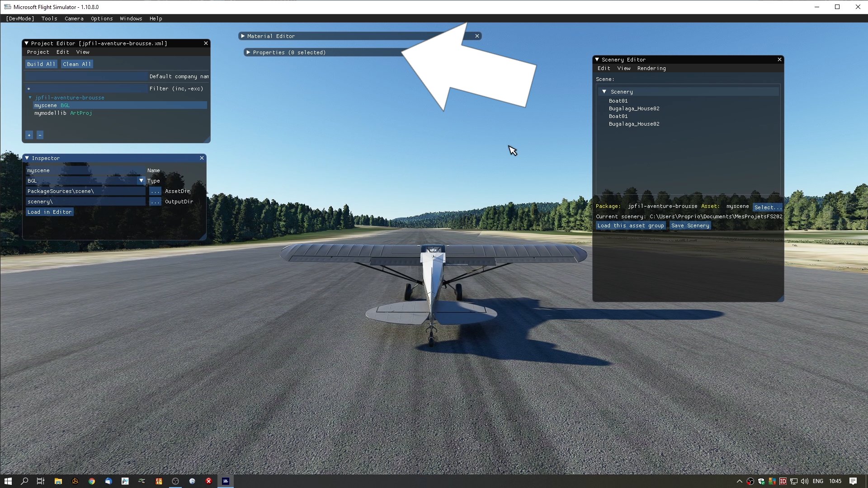Viewport: 868px width, 488px height.
Task: Close the Inspector panel
Action: pos(202,158)
